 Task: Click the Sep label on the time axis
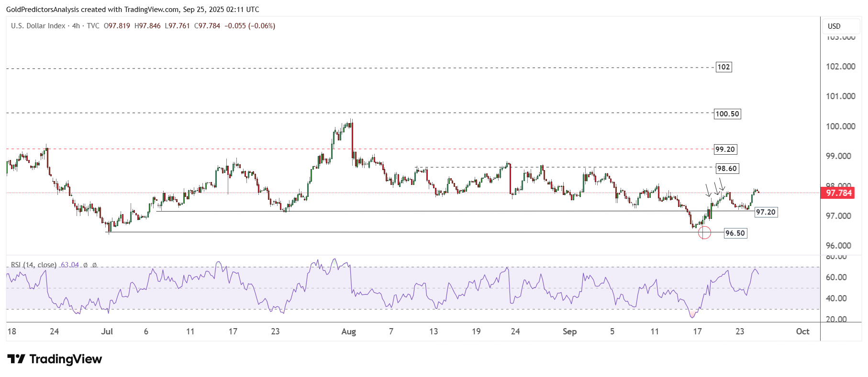[569, 331]
